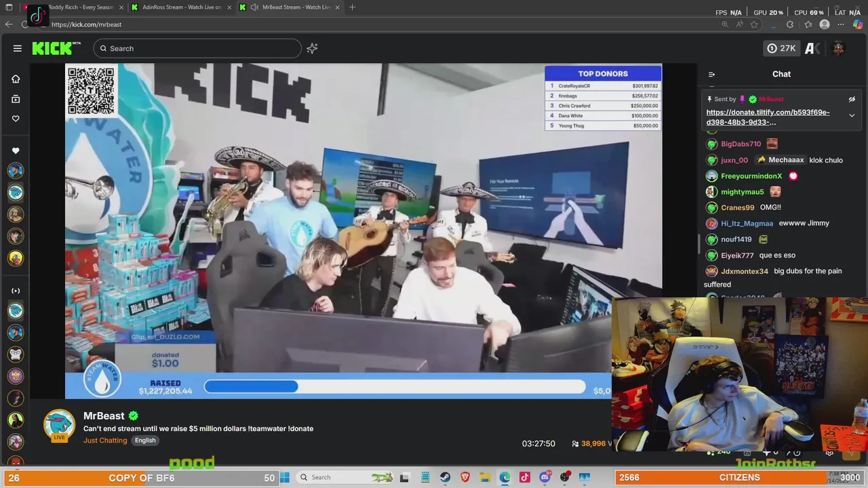Open the MrBeast channel avatar
Viewport: 868px width, 488px height.
pyautogui.click(x=60, y=426)
